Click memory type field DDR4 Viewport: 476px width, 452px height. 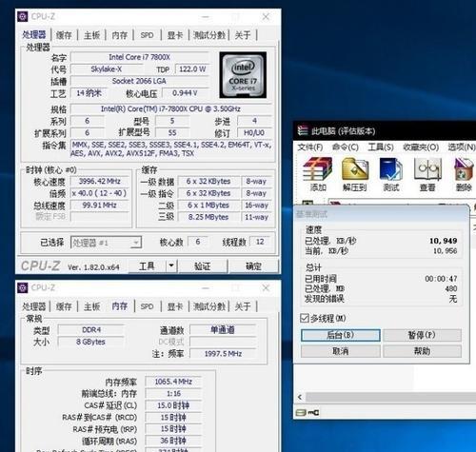(91, 330)
